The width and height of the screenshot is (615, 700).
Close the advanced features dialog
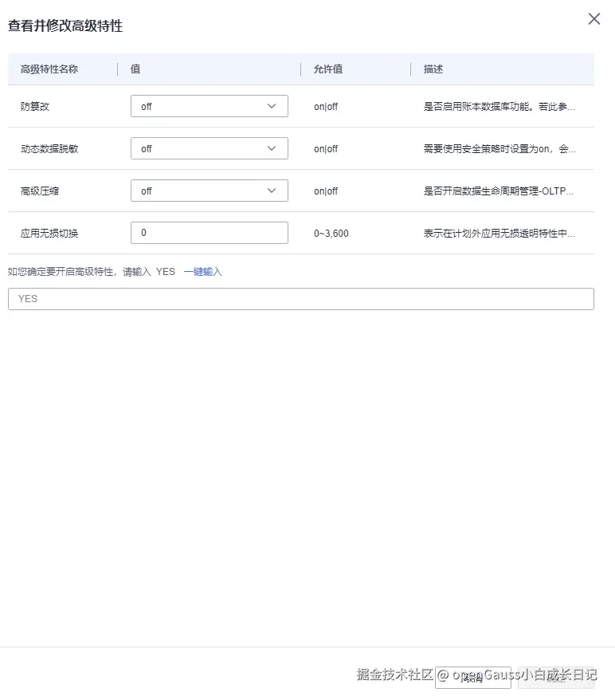594,19
